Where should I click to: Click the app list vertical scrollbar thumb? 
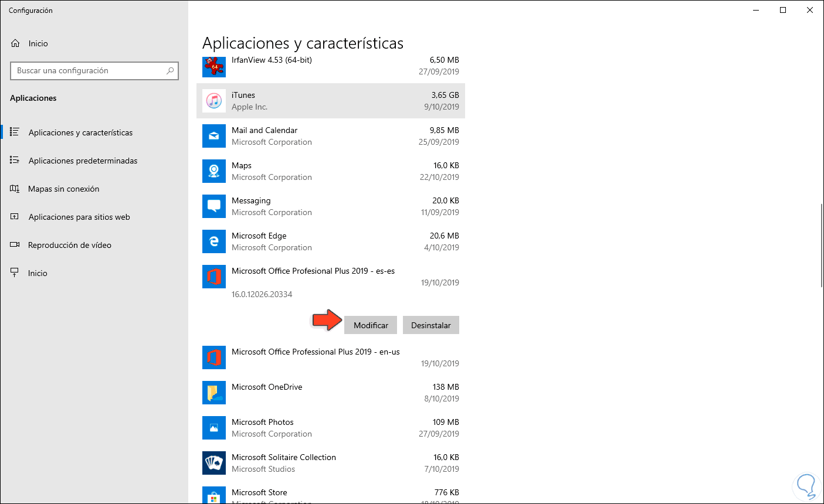point(822,245)
